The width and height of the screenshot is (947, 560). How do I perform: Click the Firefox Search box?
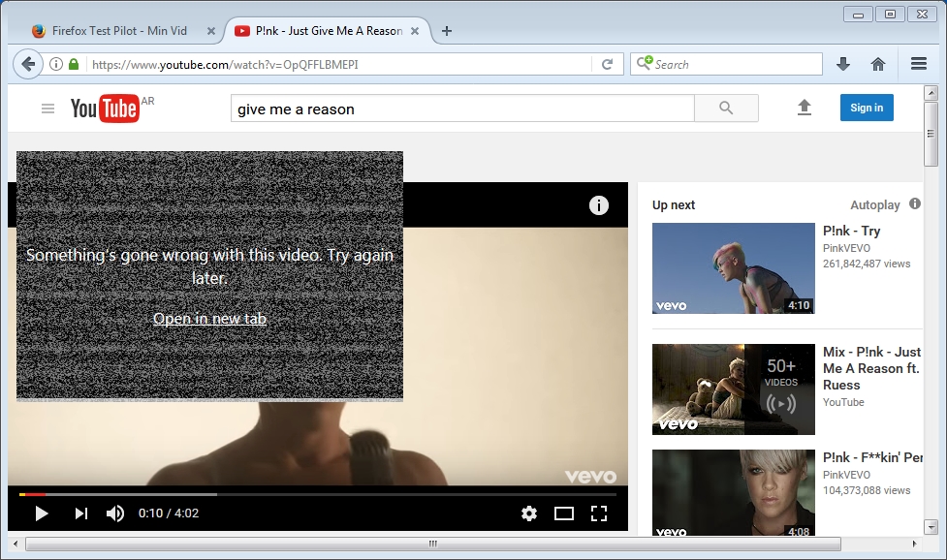tap(726, 64)
